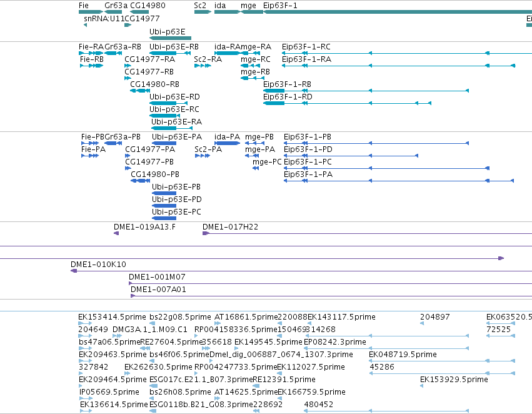Click protein Eip63F-1-PD label
This screenshot has width=532, height=414.
pos(308,149)
